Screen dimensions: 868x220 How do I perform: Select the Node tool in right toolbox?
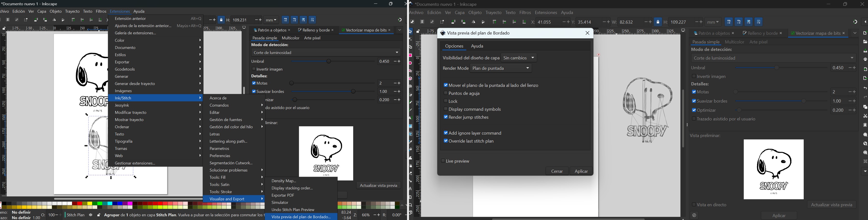tap(410, 39)
